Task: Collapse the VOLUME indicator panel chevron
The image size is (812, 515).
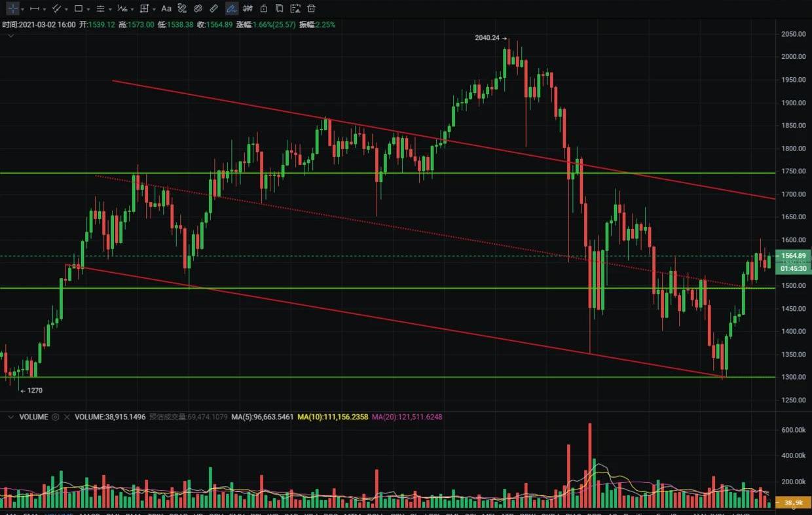Action: [10, 417]
